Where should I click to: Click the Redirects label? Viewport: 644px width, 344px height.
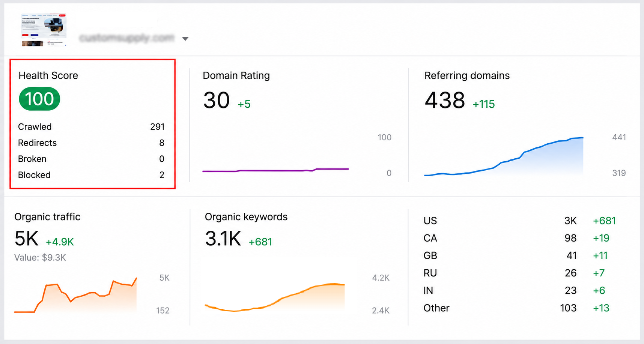37,143
